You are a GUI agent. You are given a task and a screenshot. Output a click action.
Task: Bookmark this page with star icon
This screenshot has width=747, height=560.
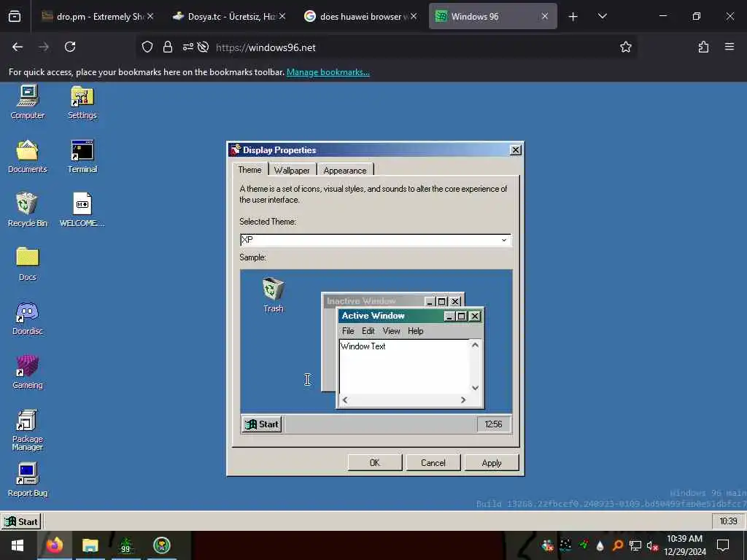(625, 47)
